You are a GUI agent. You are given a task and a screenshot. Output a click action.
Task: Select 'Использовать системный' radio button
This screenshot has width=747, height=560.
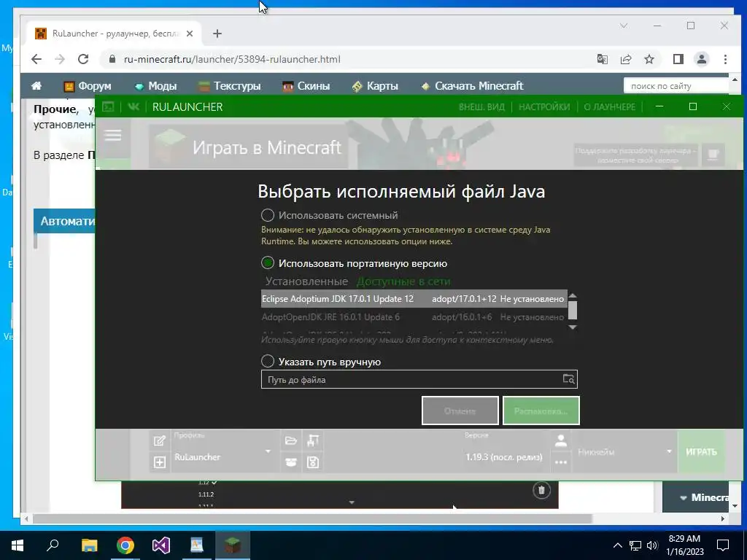(268, 215)
